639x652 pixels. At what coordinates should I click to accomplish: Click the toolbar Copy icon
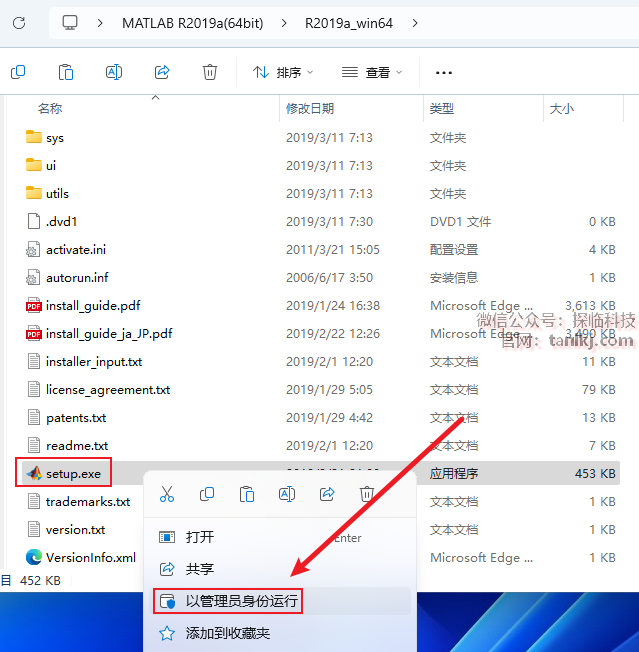click(18, 72)
